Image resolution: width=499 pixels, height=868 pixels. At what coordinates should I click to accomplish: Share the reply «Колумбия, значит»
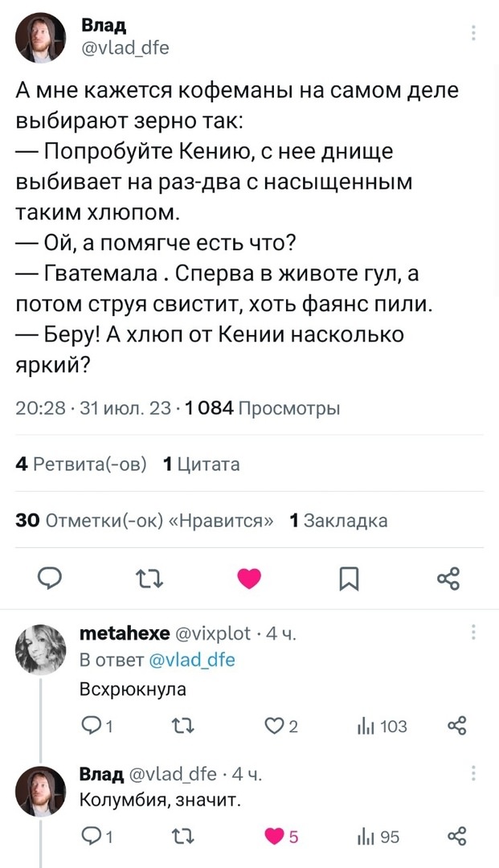coord(456,836)
